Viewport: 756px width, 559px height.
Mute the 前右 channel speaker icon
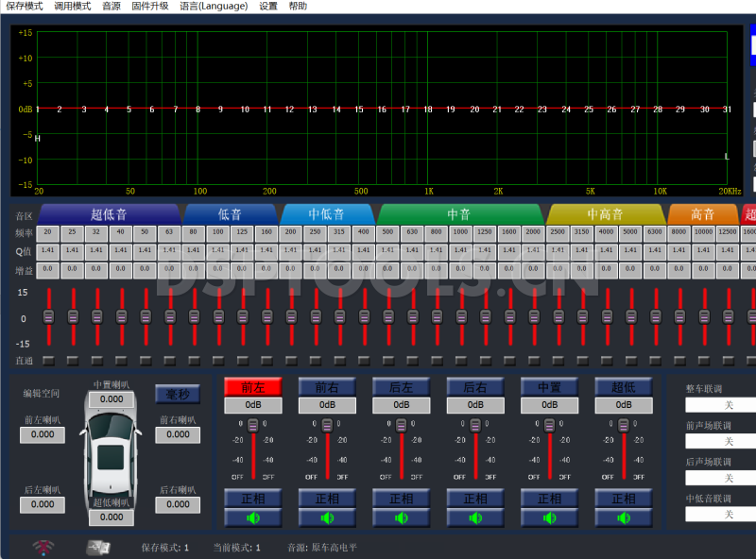pos(326,516)
